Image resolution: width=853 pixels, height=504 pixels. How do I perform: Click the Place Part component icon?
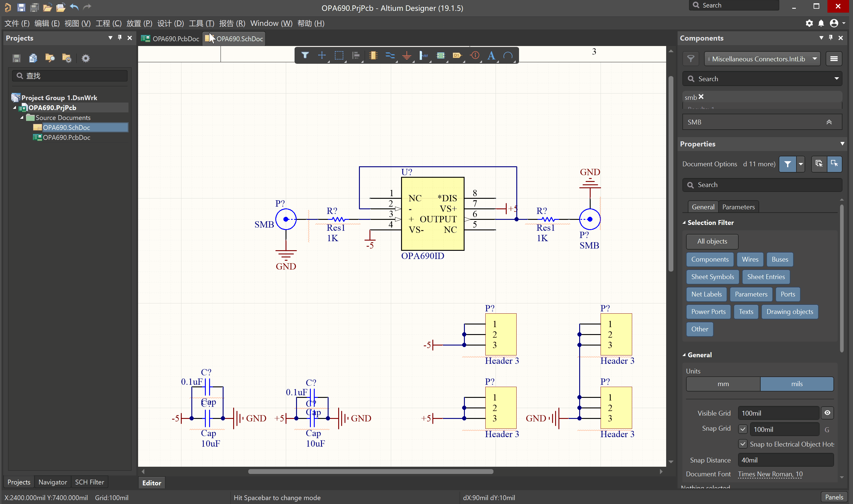coord(373,55)
